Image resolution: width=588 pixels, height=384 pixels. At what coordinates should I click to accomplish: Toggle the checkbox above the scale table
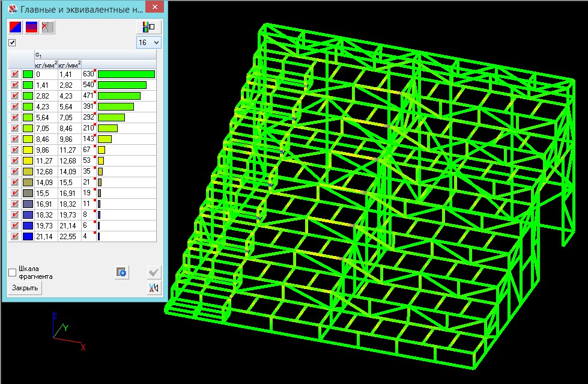[x=13, y=43]
